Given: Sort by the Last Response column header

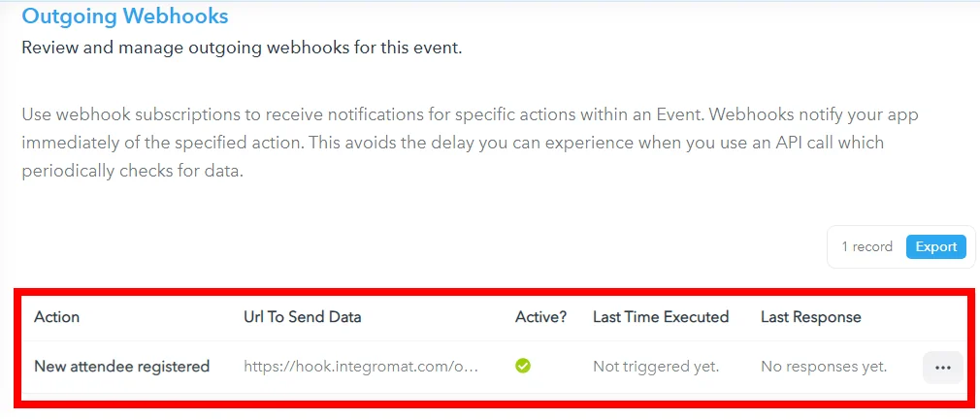Looking at the screenshot, I should coord(810,316).
